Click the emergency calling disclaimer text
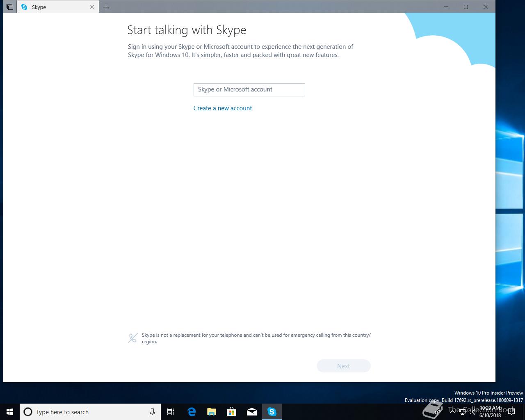525x420 pixels. pos(256,338)
